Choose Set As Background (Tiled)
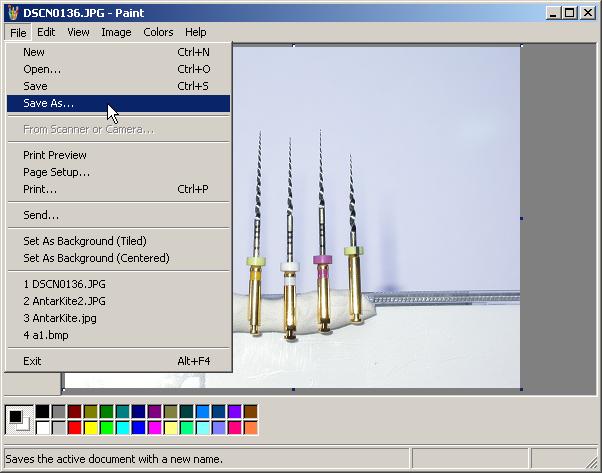 pos(118,241)
